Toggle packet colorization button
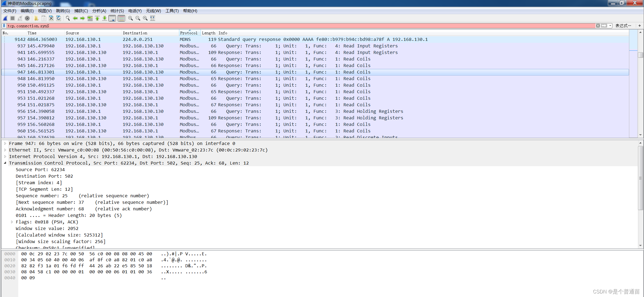Image resolution: width=644 pixels, height=297 pixels. tap(121, 18)
